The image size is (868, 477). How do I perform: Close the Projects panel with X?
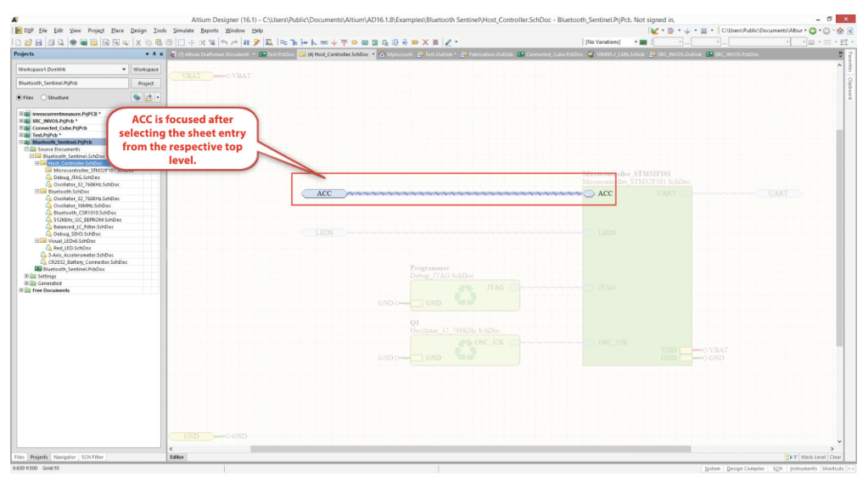(161, 54)
